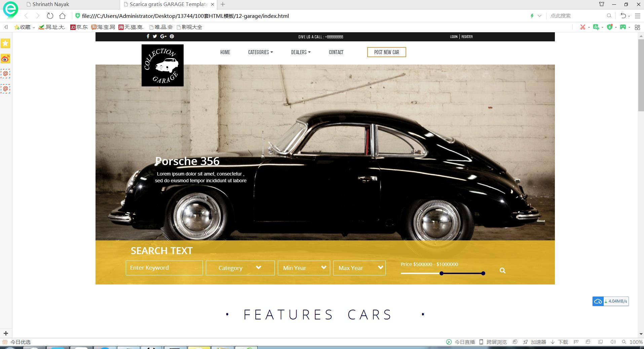Viewport: 644px width, 349px height.
Task: Click the right price slider handle
Action: pos(483,273)
